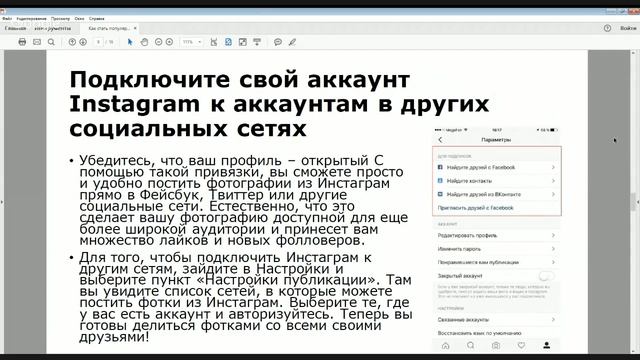This screenshot has width=640, height=360.
Task: Open the Справка menu
Action: [97, 18]
